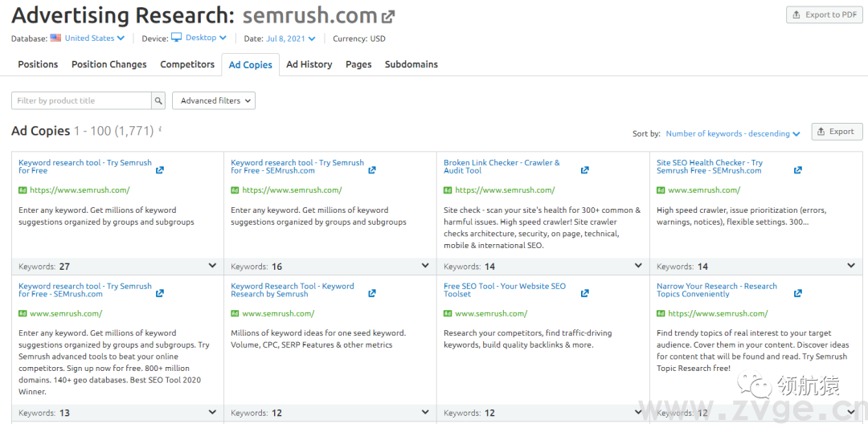868x424 pixels.
Task: Open external link icon for Free SEO Tool ad
Action: [x=584, y=294]
